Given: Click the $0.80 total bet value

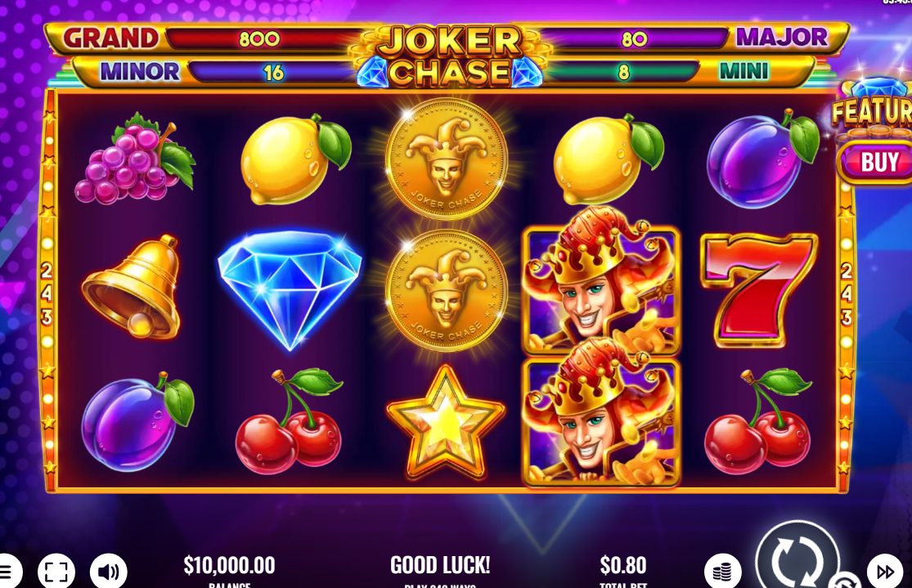Looking at the screenshot, I should click(623, 565).
